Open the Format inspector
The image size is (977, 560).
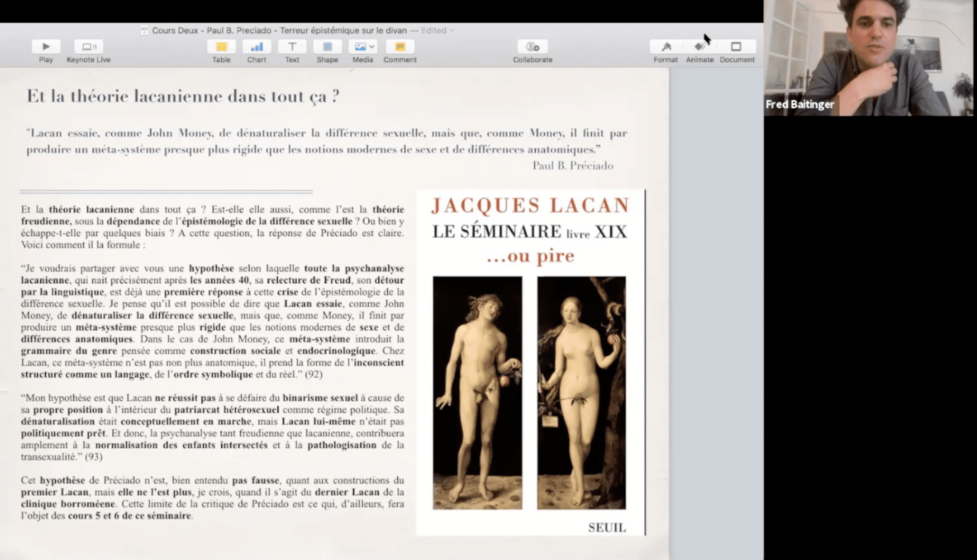pos(666,47)
